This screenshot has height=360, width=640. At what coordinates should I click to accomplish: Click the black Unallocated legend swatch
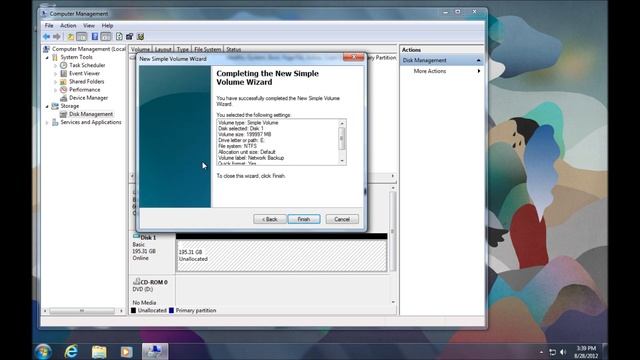tap(133, 311)
